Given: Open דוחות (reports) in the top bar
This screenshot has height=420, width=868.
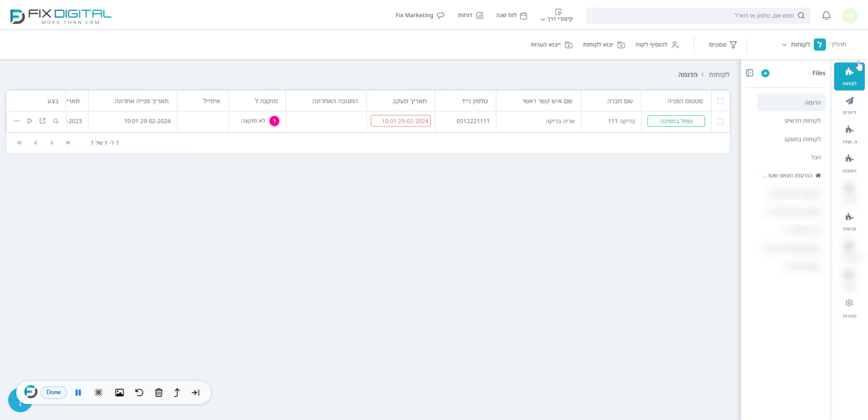Looking at the screenshot, I should [471, 15].
